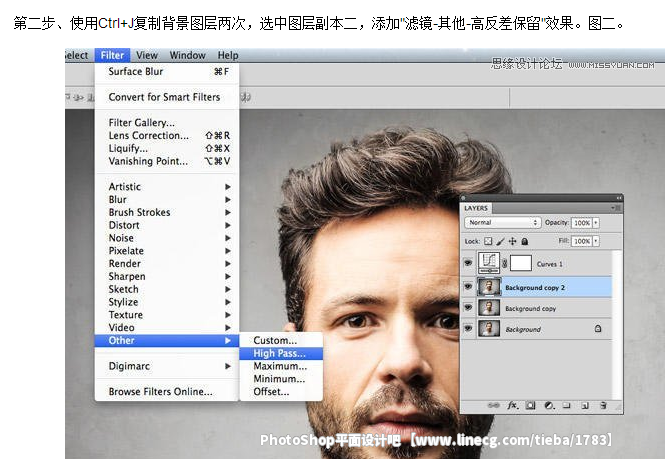668x459 pixels.
Task: Open the Window menu
Action: [187, 55]
